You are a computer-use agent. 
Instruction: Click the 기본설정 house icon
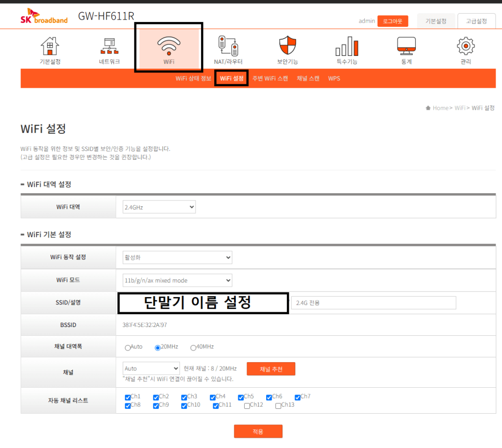click(x=50, y=46)
